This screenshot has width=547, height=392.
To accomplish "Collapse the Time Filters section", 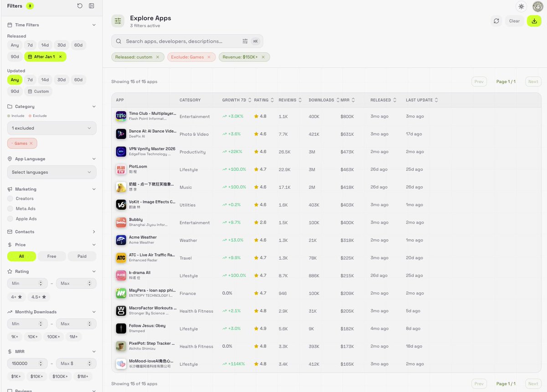I will click(x=94, y=25).
